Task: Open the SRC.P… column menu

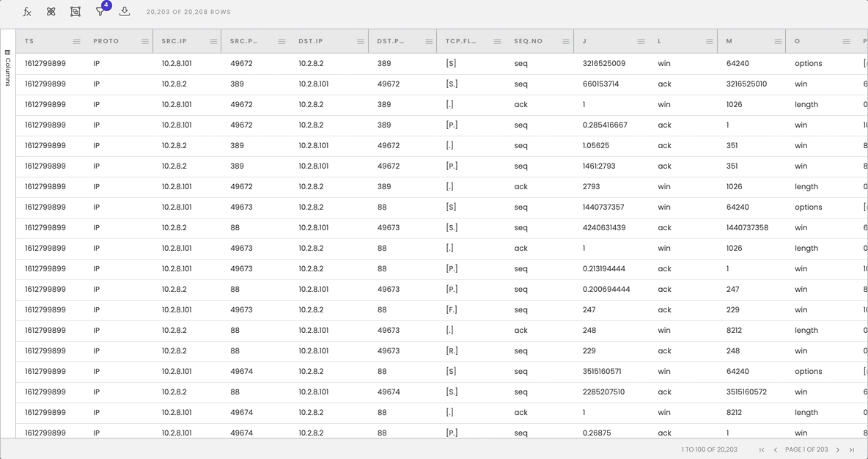Action: pyautogui.click(x=282, y=42)
